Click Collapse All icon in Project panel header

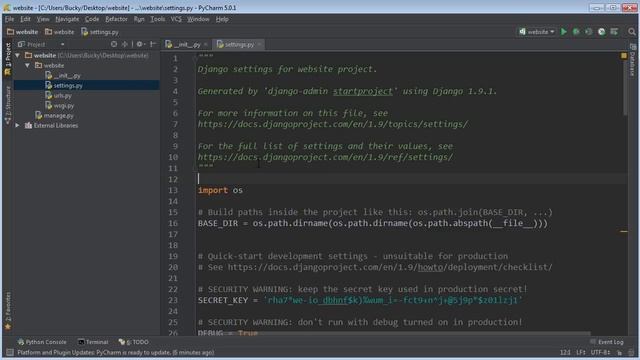click(125, 44)
